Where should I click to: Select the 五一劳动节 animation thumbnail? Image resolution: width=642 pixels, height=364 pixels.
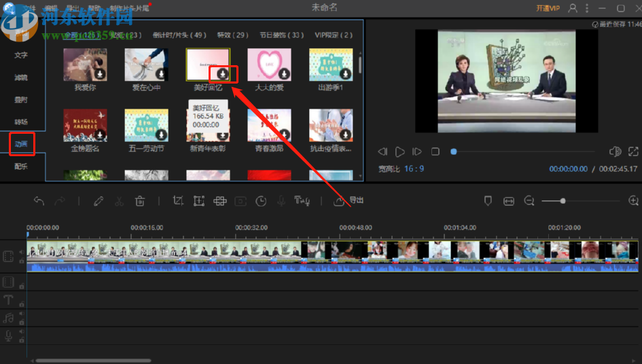146,125
